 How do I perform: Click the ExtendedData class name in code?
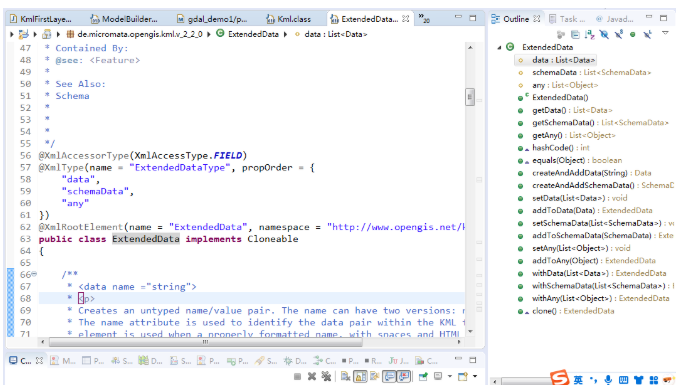[x=146, y=239]
